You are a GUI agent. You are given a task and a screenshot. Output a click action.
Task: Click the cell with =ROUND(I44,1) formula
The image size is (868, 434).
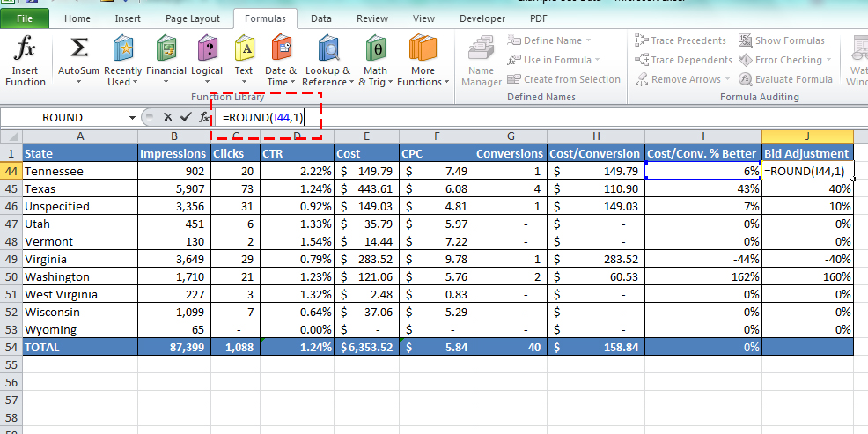point(807,171)
